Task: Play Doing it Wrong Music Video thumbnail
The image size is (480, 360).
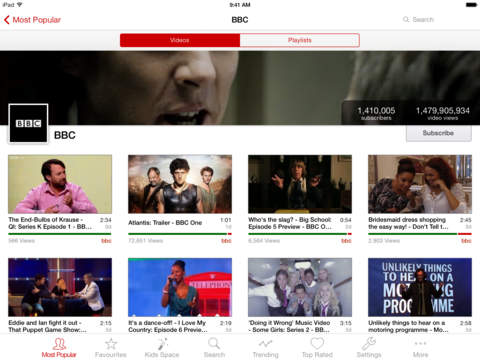Action: 300,287
